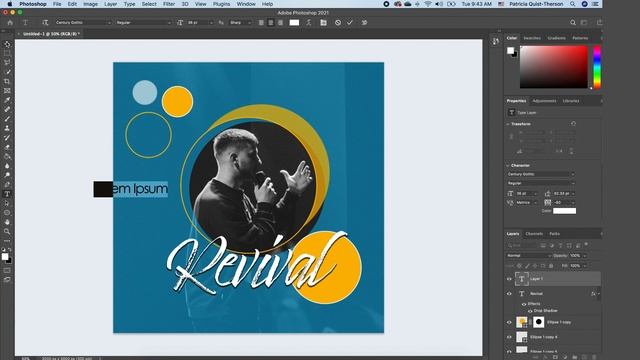Select the Eyedropper tool

pos(7,100)
